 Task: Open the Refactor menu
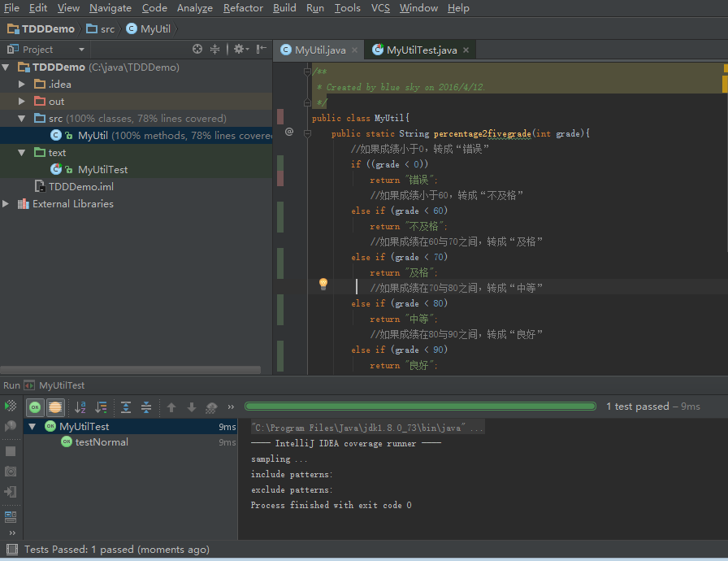point(243,8)
